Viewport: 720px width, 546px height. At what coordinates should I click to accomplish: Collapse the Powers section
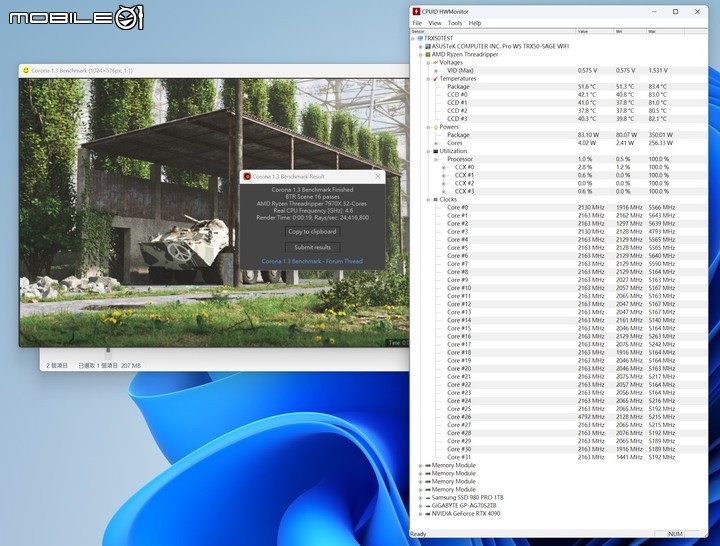coord(428,127)
